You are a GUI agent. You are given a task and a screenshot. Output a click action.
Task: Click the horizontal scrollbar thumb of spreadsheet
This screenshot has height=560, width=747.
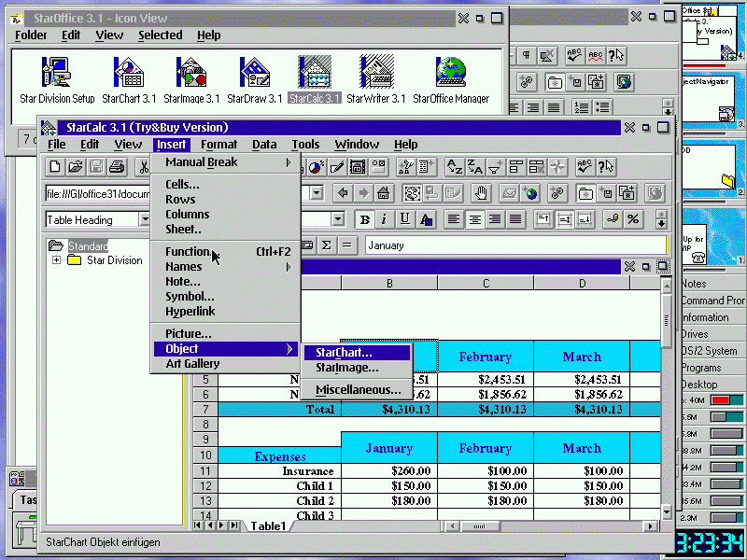pos(480,526)
